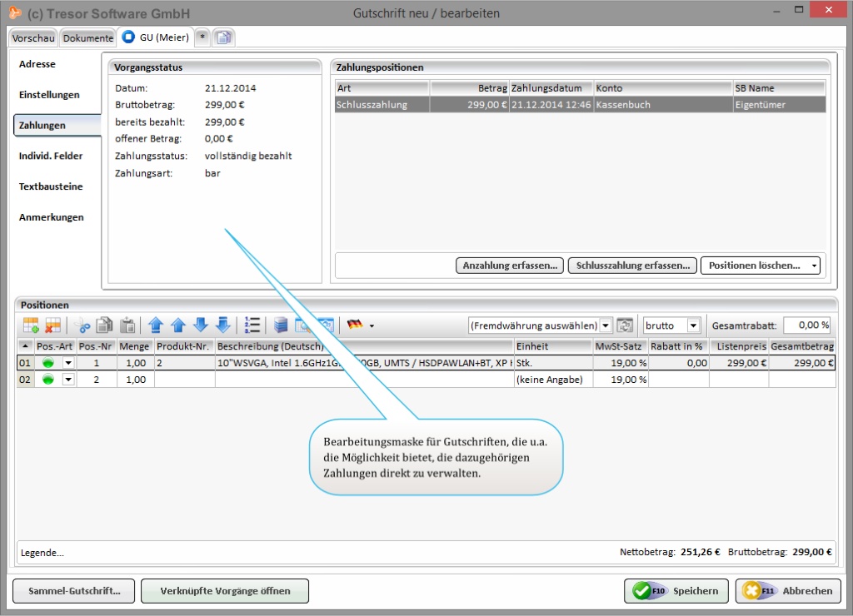Open the Dokumente tab
The height and width of the screenshot is (616, 853).
88,38
